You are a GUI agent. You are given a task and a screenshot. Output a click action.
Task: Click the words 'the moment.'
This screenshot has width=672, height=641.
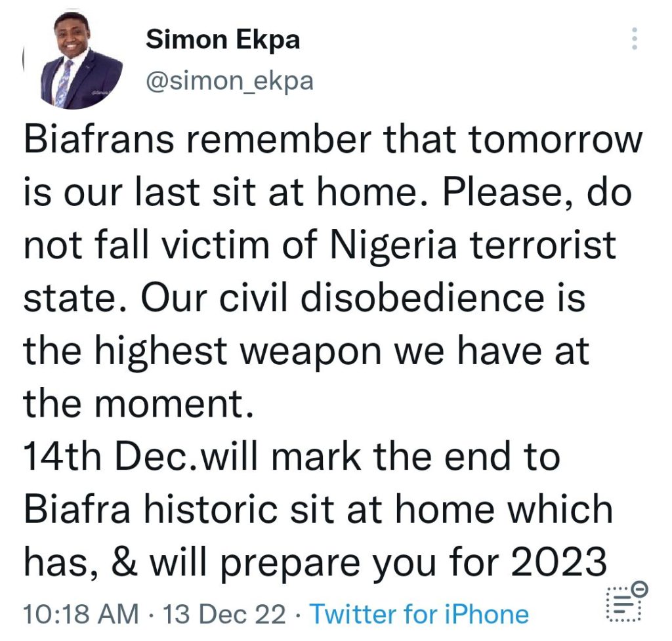(x=139, y=403)
